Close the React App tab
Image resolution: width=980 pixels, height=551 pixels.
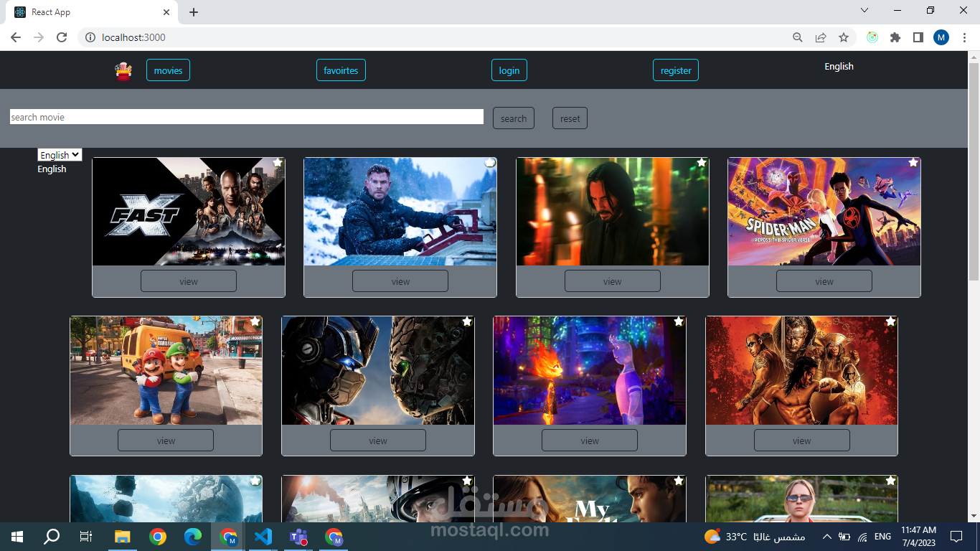[x=166, y=12]
